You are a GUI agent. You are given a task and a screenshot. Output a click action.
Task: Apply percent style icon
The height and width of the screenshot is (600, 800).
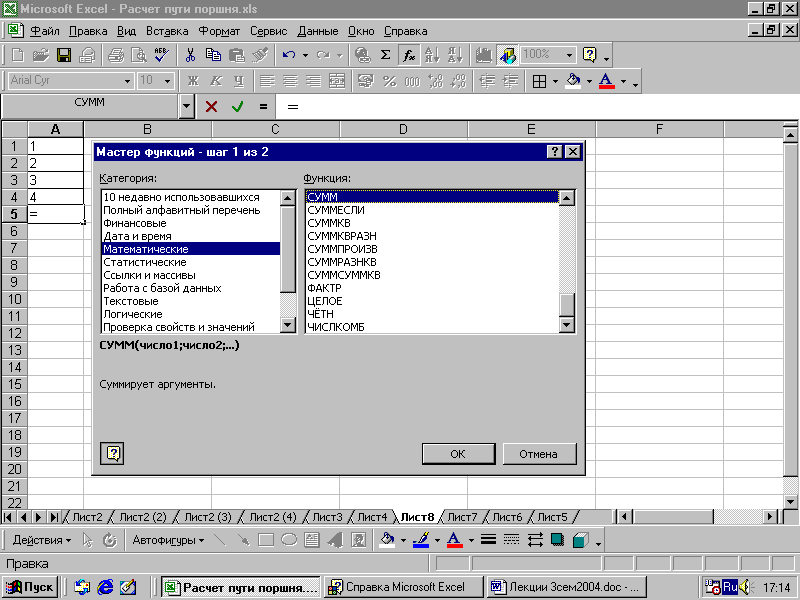point(389,81)
